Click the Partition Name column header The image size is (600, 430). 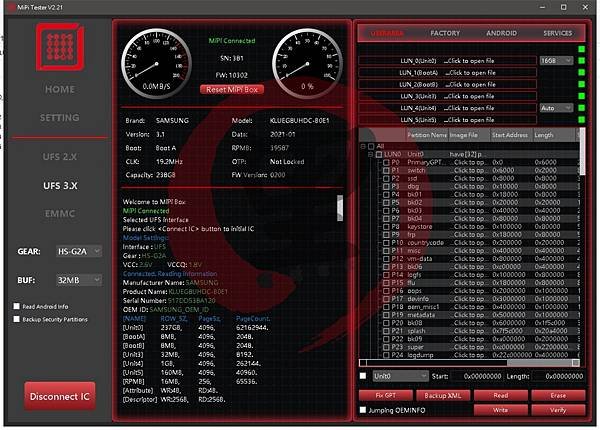pyautogui.click(x=427, y=135)
